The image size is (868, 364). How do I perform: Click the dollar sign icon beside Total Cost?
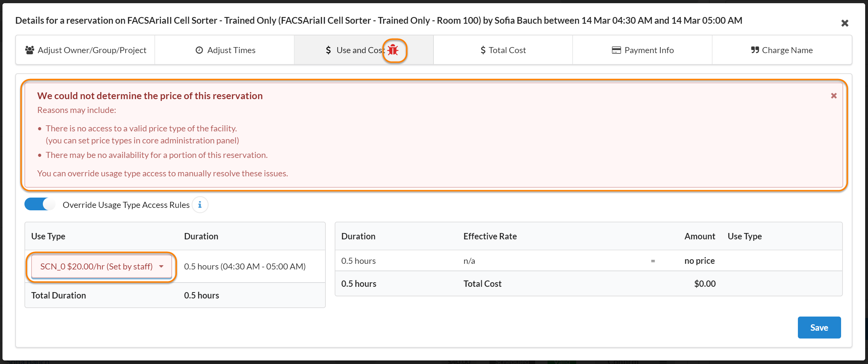click(x=483, y=50)
